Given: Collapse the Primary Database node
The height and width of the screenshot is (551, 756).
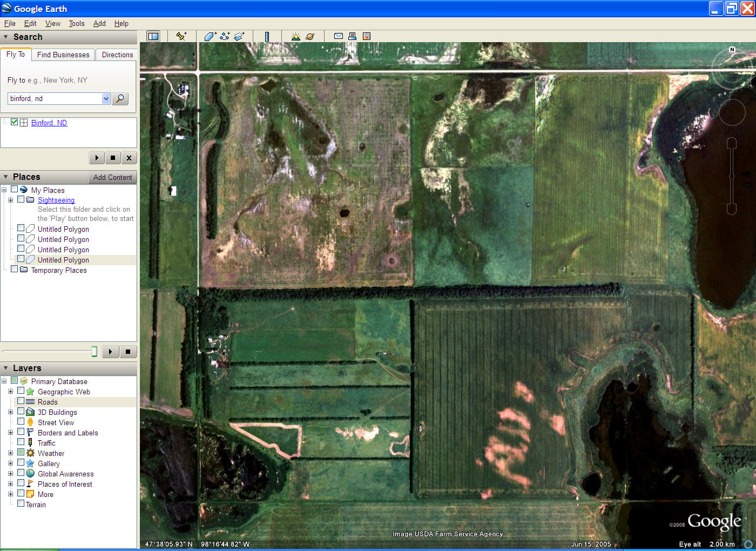Looking at the screenshot, I should [x=4, y=381].
